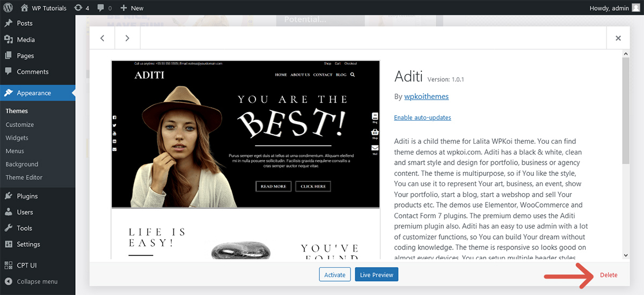The image size is (644, 295).
Task: Click the scrollbar up arrow in theme details
Action: click(626, 54)
